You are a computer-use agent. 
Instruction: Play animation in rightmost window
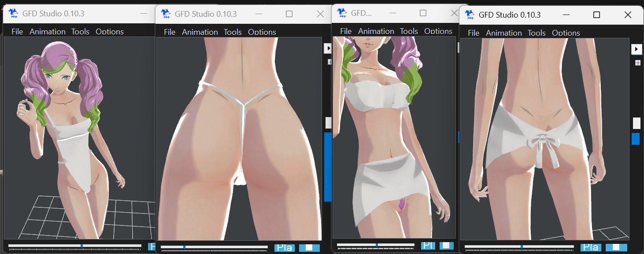point(591,247)
